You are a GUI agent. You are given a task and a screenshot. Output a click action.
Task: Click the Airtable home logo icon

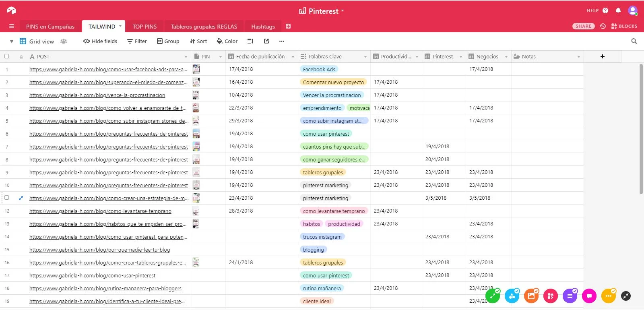pyautogui.click(x=11, y=10)
